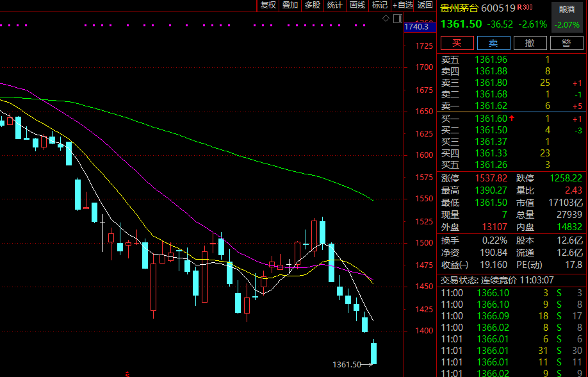Click 跌停 limit-down price 1258.22
The image size is (588, 377).
click(566, 178)
